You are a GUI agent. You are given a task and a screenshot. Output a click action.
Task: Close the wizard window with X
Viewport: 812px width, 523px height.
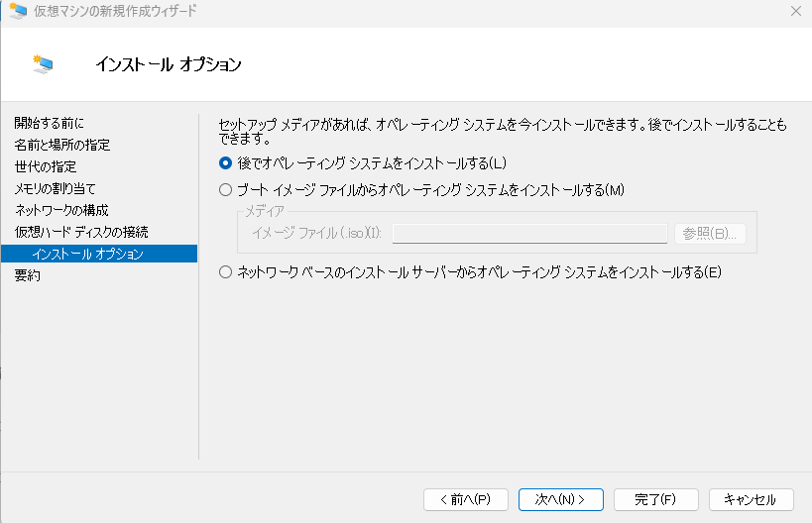click(795, 11)
